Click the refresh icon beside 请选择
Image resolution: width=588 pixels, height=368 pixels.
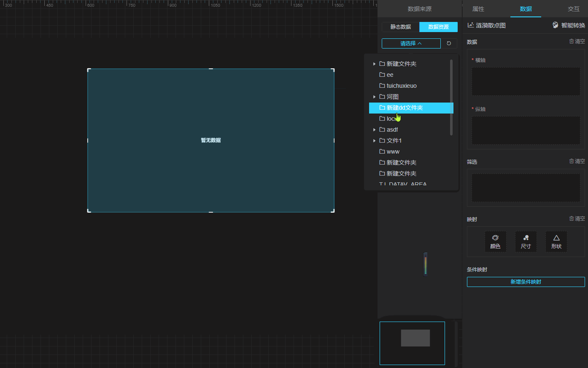[x=449, y=43]
